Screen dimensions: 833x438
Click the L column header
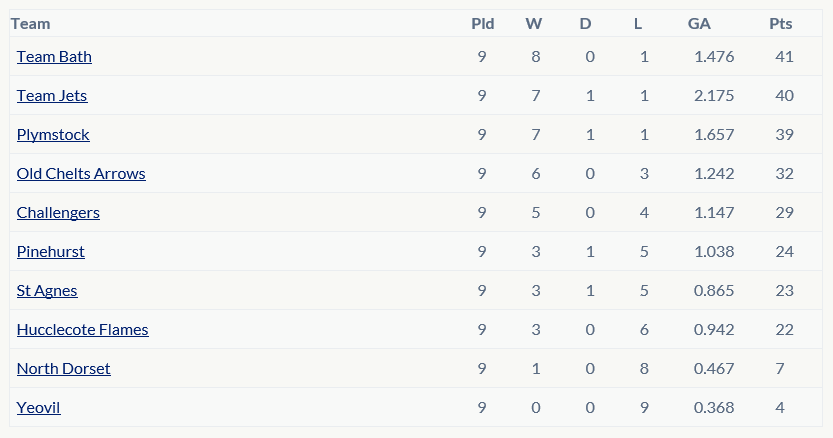(x=638, y=24)
